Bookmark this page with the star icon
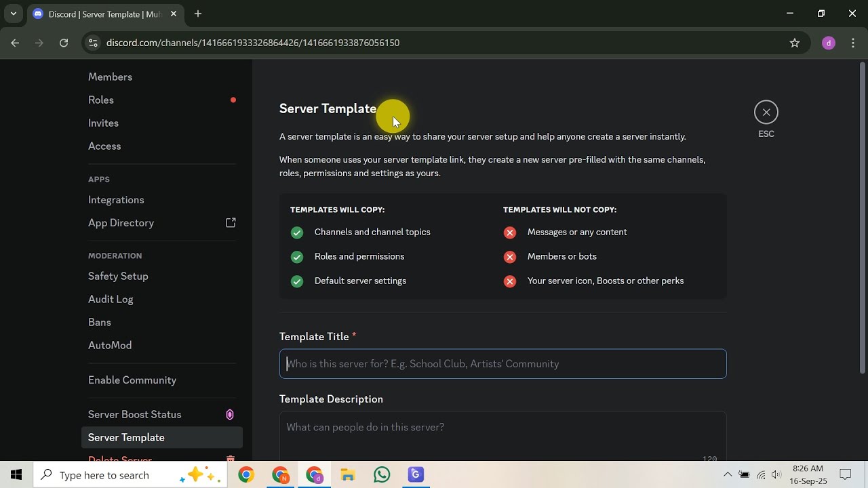 coord(795,43)
